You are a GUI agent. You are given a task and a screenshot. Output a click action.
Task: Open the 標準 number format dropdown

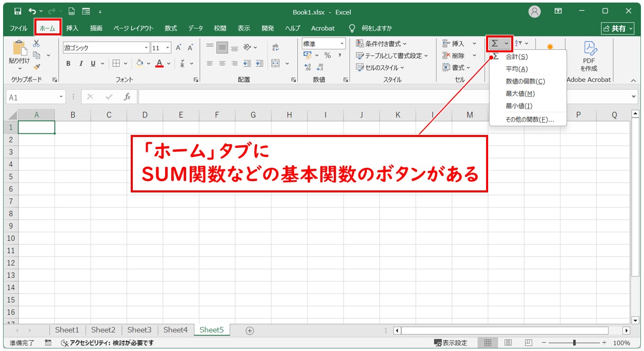(x=323, y=44)
